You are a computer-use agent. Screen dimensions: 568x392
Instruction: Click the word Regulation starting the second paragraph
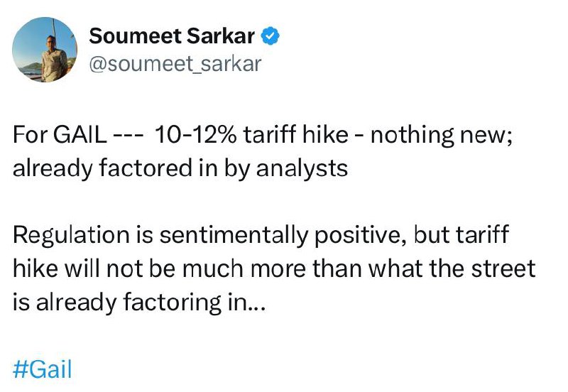(x=71, y=235)
